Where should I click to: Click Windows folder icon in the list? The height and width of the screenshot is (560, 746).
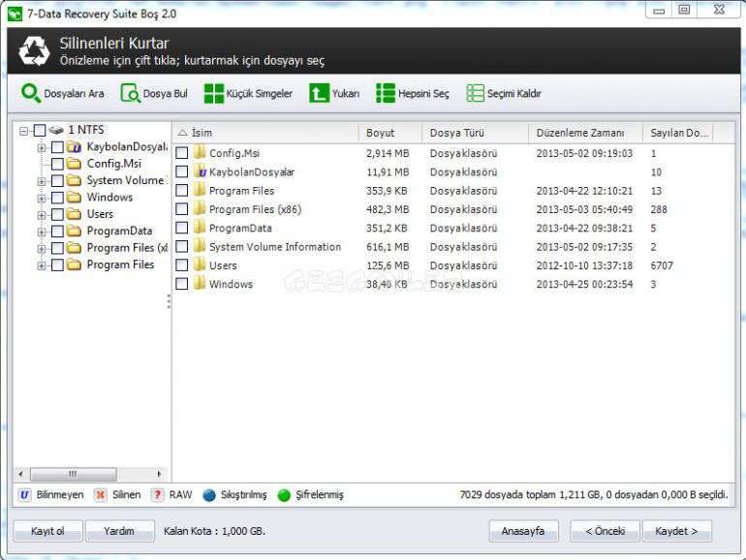(x=200, y=284)
